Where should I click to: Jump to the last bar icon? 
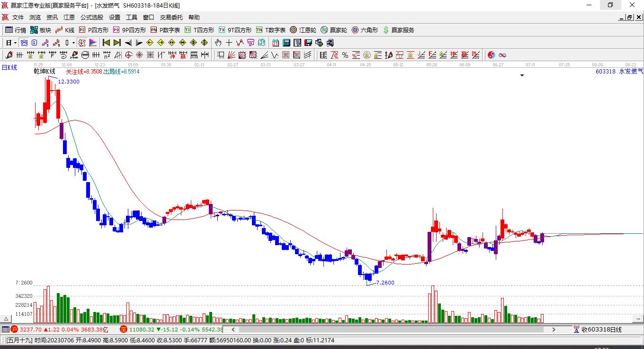[117, 43]
